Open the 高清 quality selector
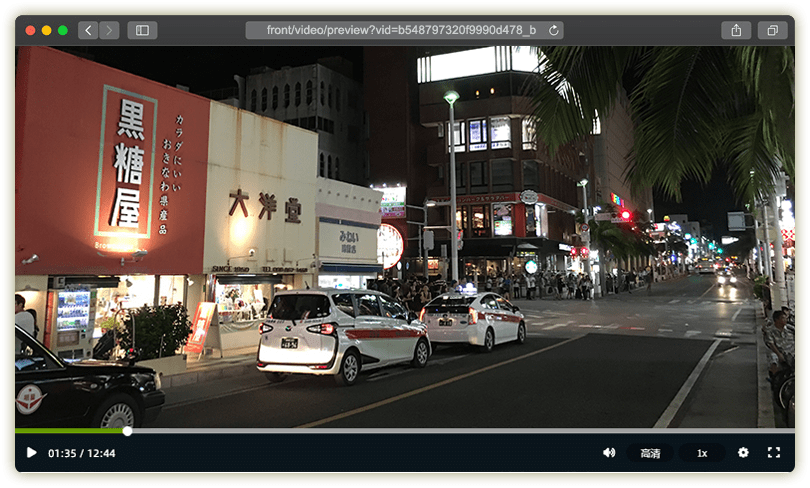 click(650, 453)
